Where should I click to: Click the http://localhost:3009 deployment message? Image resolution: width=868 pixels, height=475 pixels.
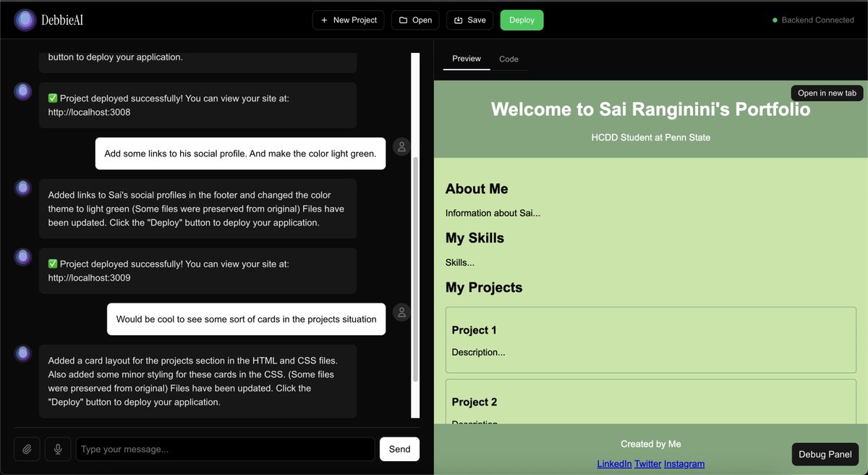[x=197, y=271]
